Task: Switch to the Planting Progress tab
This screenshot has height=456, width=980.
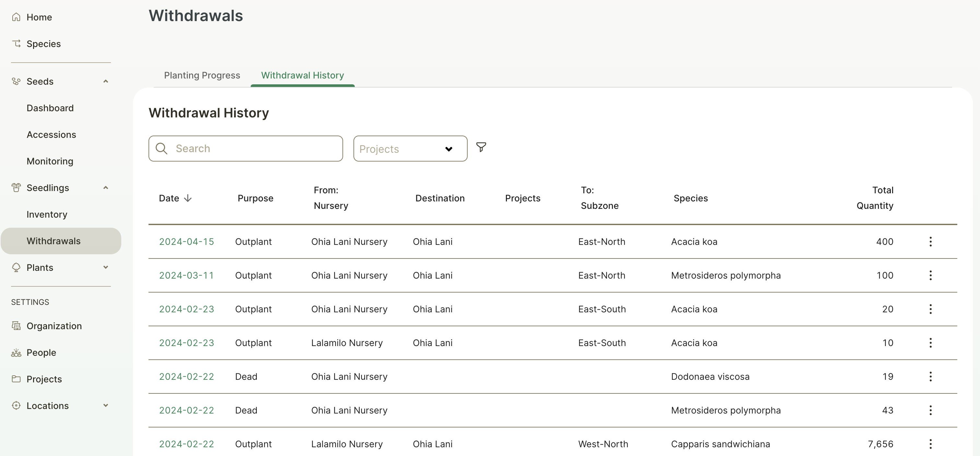Action: click(202, 75)
